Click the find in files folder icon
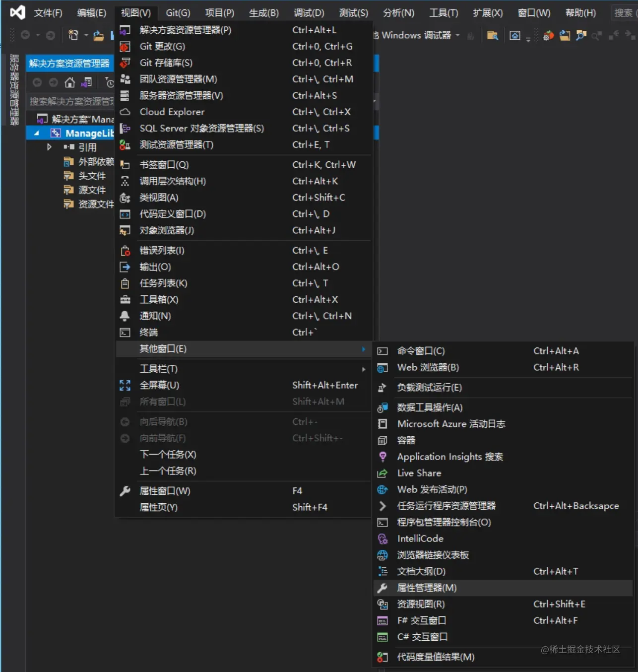 [492, 35]
